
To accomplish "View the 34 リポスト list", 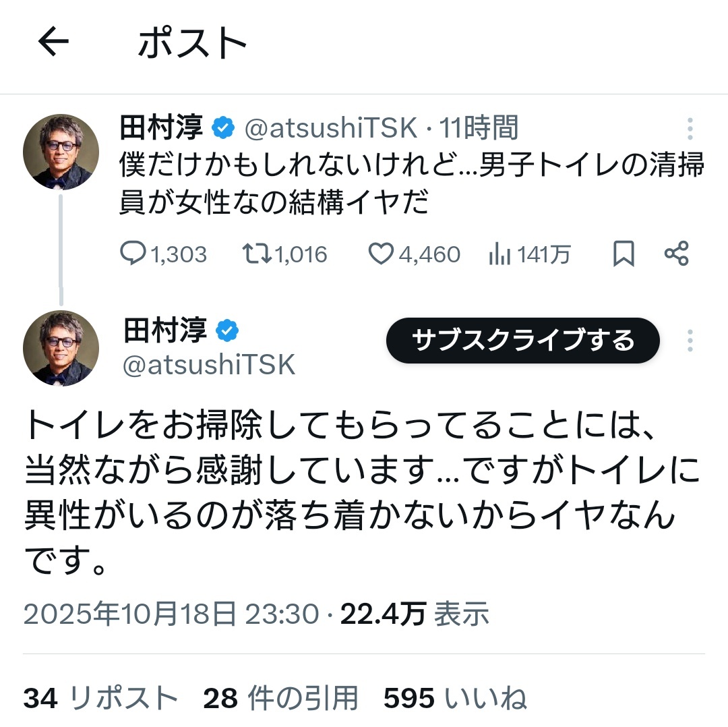I will 100,699.
